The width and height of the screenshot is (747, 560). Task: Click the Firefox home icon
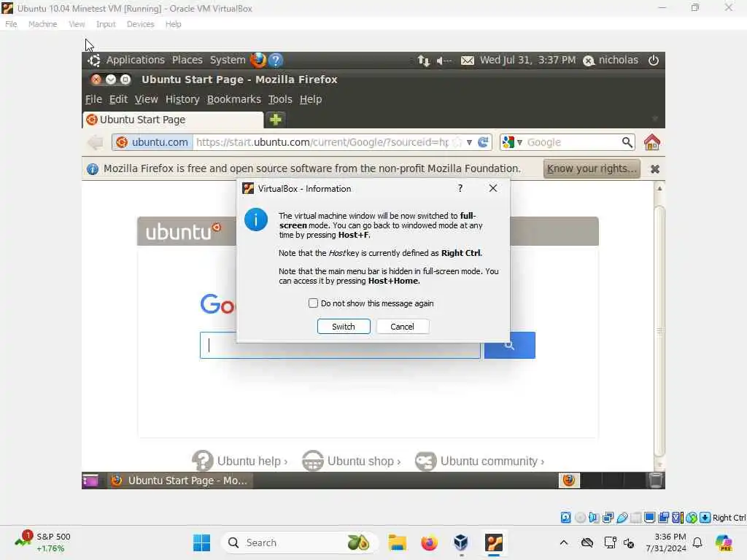[x=651, y=142]
